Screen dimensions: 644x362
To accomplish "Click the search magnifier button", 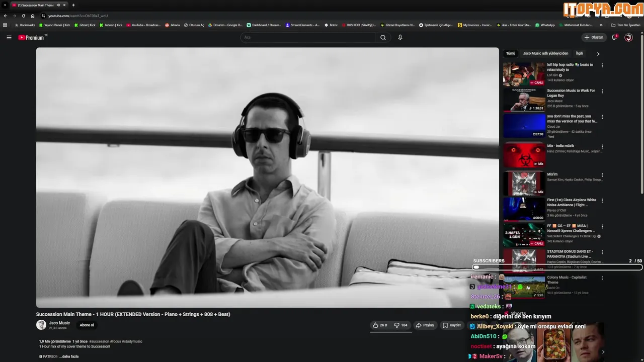I will pyautogui.click(x=383, y=37).
